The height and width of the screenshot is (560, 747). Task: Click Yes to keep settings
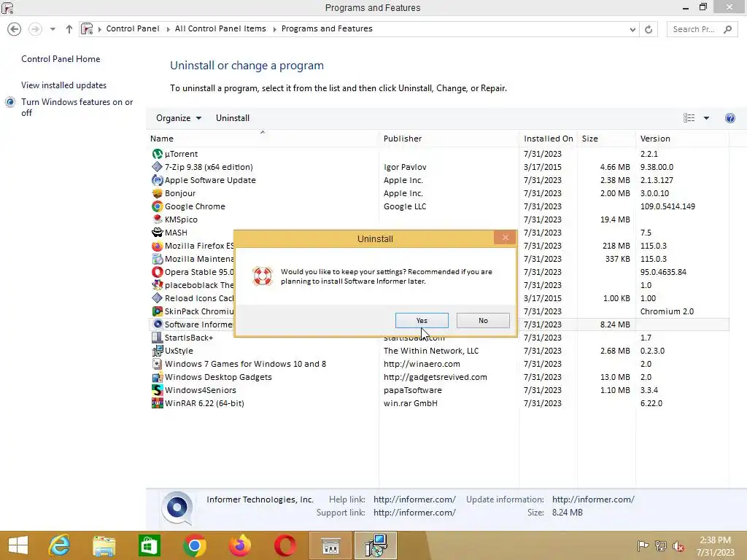[422, 321]
